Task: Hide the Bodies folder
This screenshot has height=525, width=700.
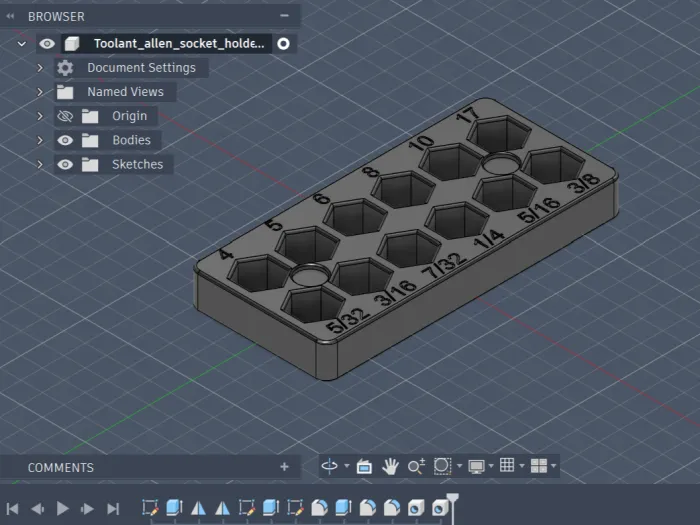Action: (65, 140)
